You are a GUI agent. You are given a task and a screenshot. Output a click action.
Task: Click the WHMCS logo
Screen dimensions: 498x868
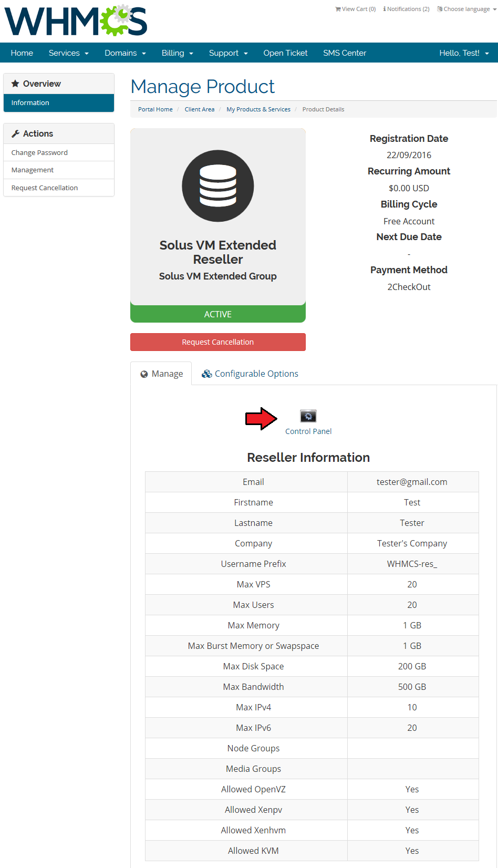(x=76, y=21)
